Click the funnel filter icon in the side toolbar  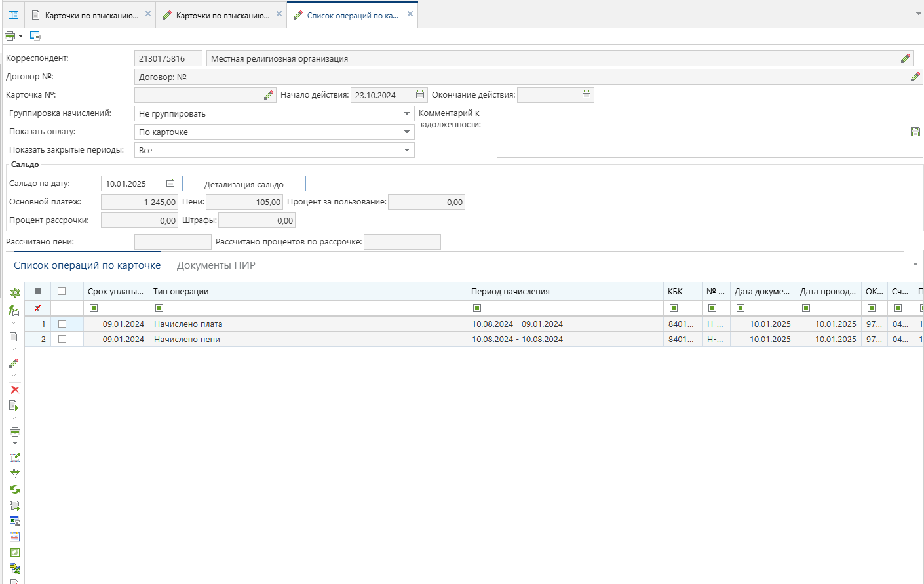coord(15,473)
